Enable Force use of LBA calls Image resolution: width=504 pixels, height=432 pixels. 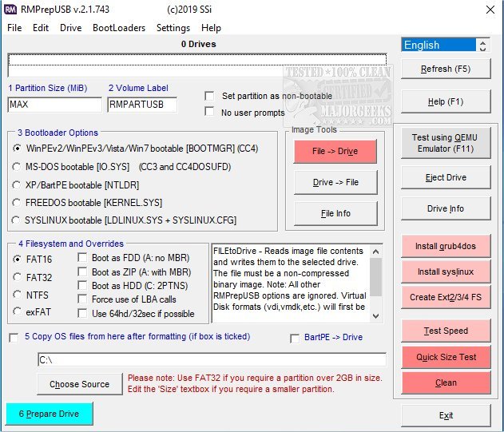click(82, 299)
